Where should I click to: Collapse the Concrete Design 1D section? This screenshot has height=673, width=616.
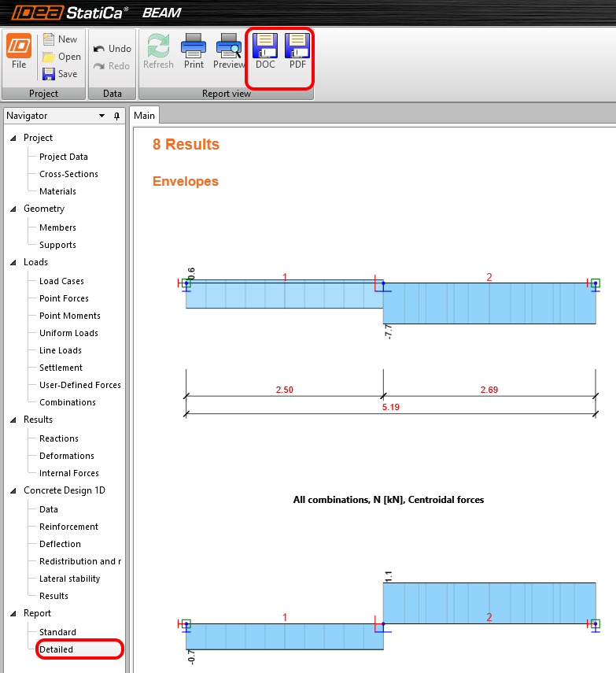[13, 491]
